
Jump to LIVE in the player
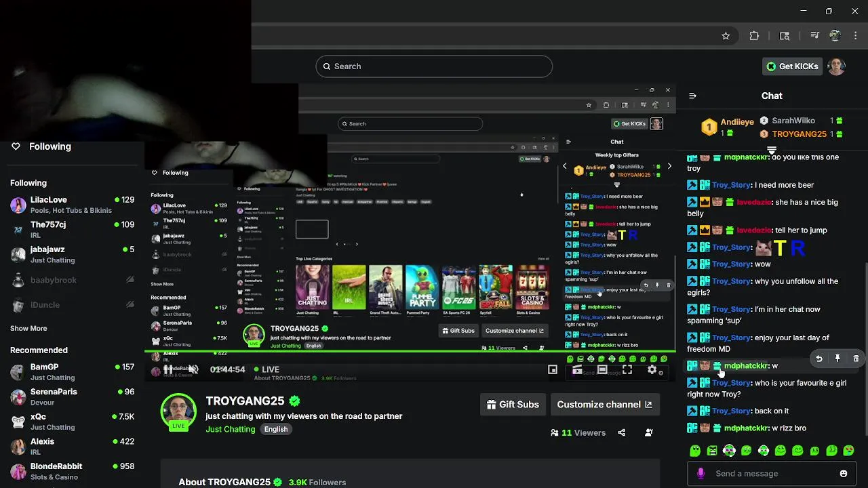[266, 369]
